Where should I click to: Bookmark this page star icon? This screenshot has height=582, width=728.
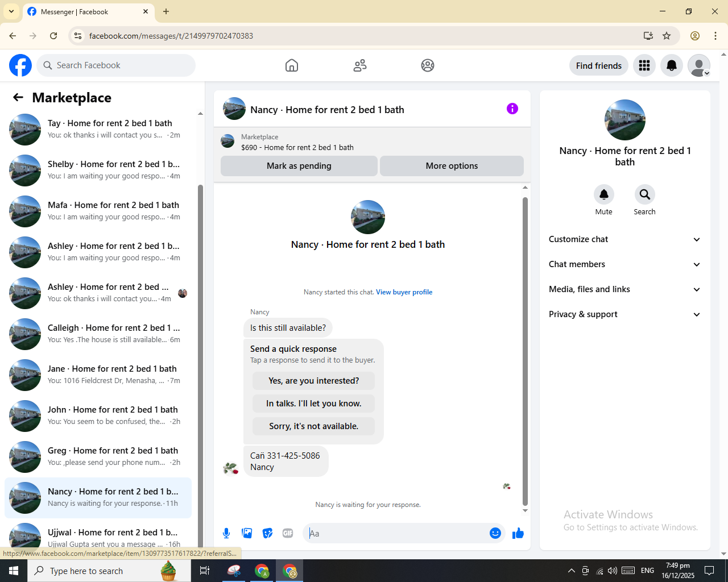tap(667, 36)
